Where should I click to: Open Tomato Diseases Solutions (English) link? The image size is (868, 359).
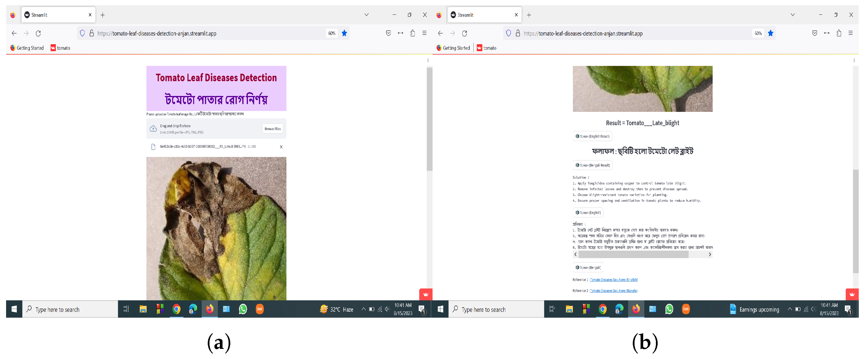pyautogui.click(x=614, y=280)
